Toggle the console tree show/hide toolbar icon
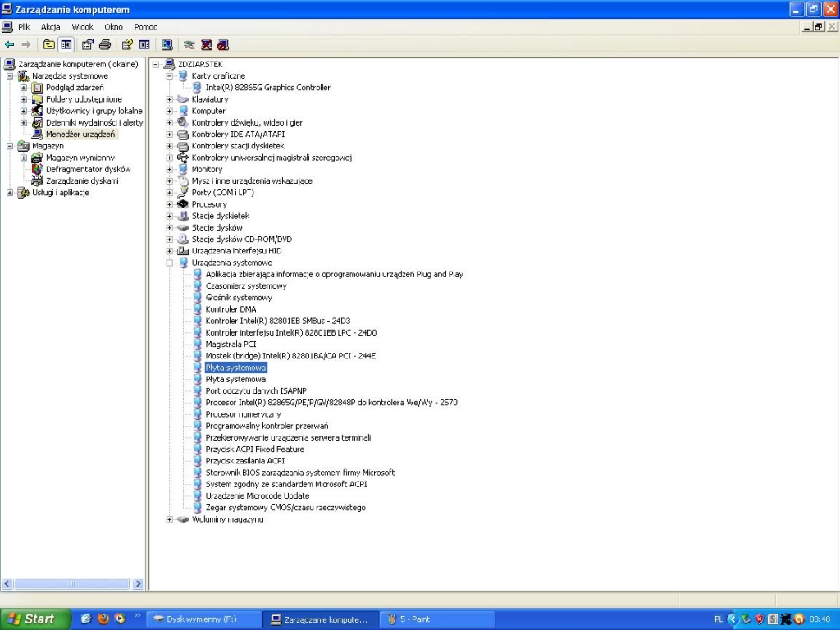Screen dimensions: 840x630 [x=66, y=45]
